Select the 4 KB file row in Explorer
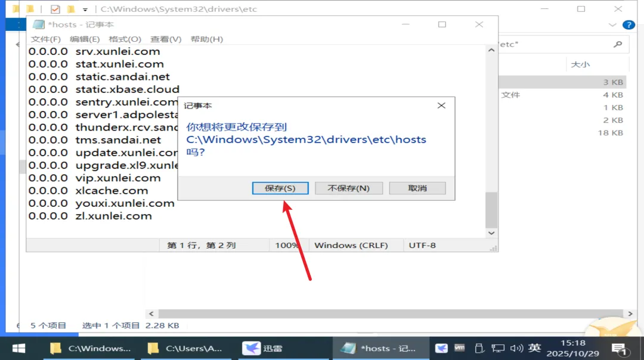The image size is (644, 360). tap(563, 95)
